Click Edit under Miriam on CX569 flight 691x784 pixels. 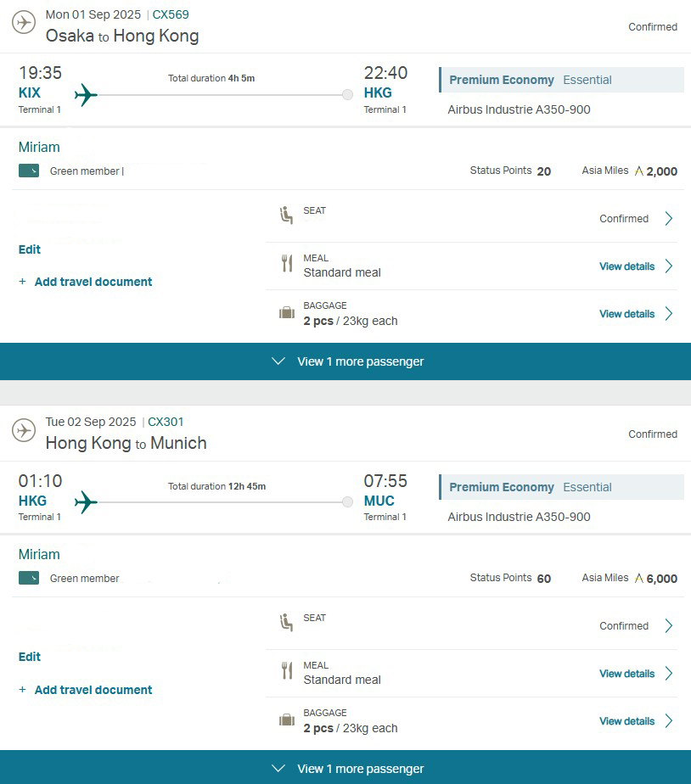pos(30,249)
